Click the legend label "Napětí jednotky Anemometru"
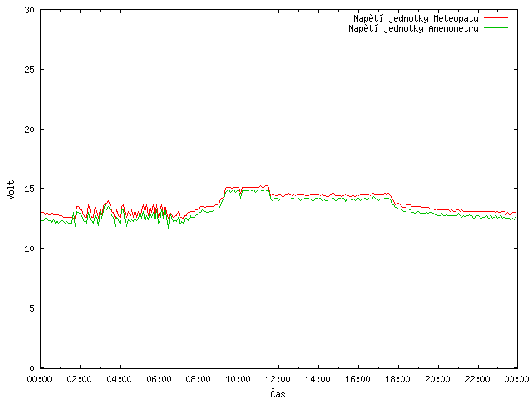The image size is (532, 399). pyautogui.click(x=413, y=28)
